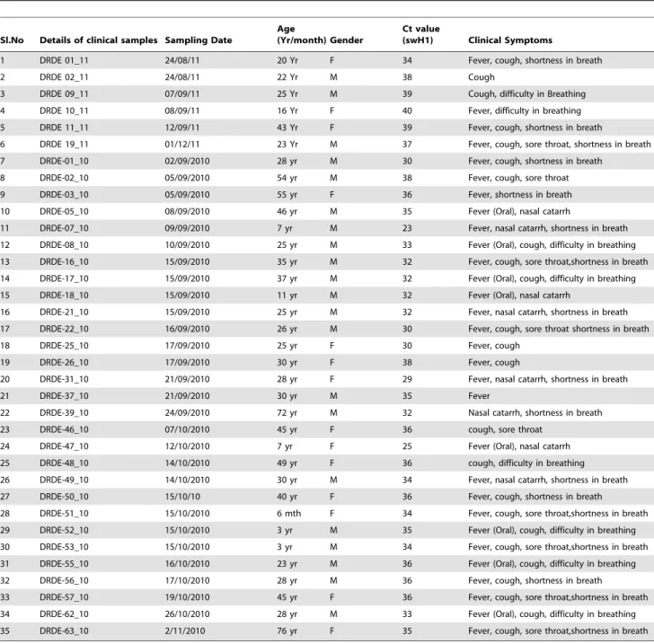Image resolution: width=654 pixels, height=644 pixels.
Task: Select sample cell 'DRDE-17_10'
Action: [64, 278]
